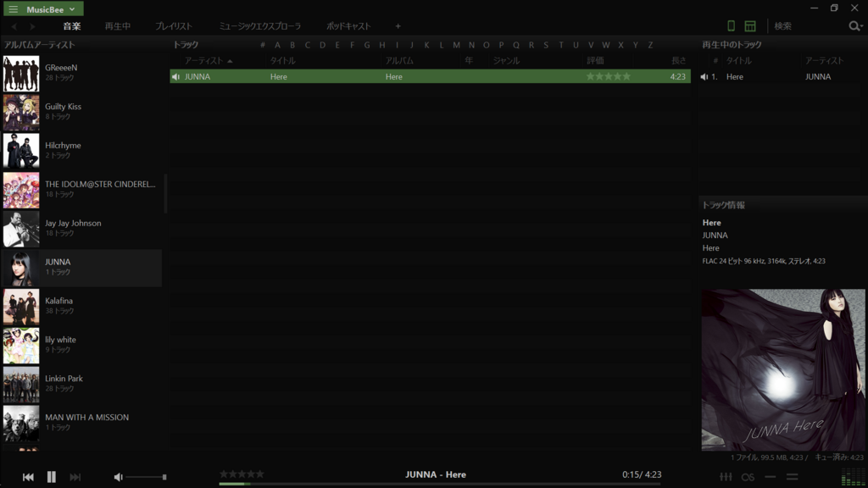Screen dimensions: 868x488
Task: Jump to letter M in alphabet bar
Action: pyautogui.click(x=456, y=45)
